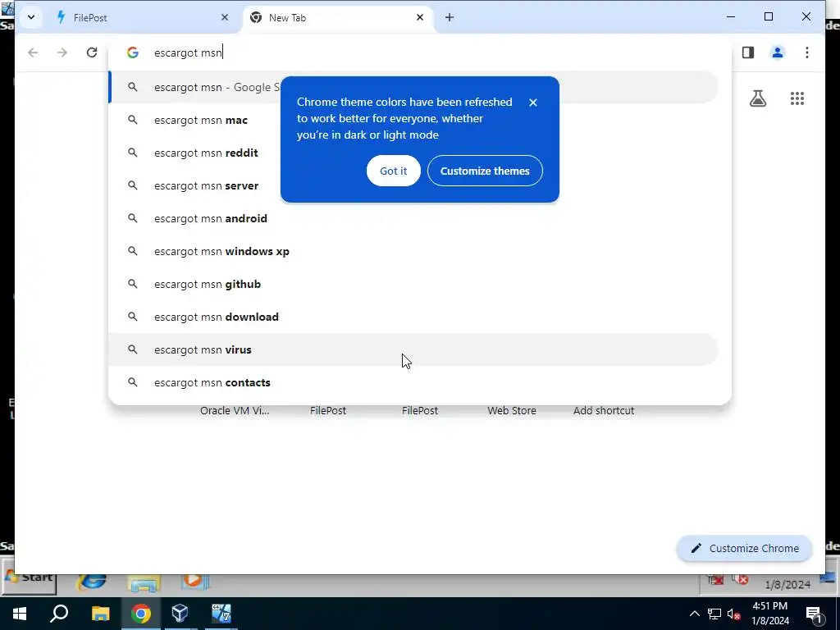Open VirtualBox from the taskbar
840x630 pixels.
coord(180,614)
